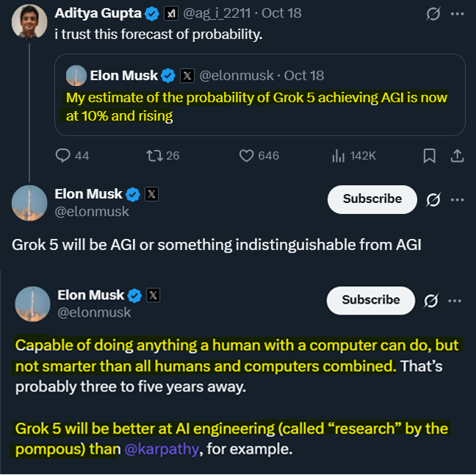Click the @elonmusk handle on the middle tweet
Image resolution: width=476 pixels, height=475 pixels.
click(x=92, y=212)
